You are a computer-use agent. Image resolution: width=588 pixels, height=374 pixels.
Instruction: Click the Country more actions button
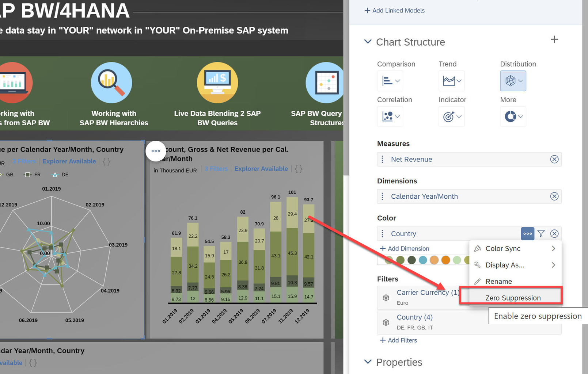528,234
